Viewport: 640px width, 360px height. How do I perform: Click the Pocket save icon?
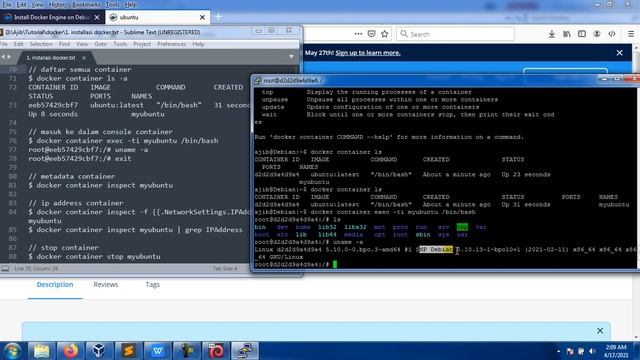pos(371,34)
